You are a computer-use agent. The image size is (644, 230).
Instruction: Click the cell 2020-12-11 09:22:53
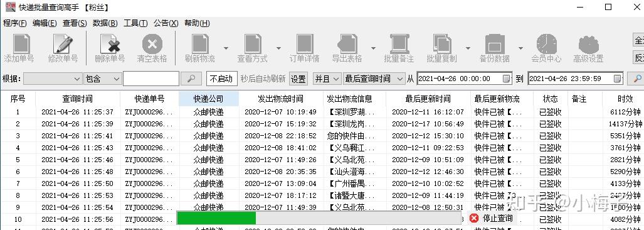pyautogui.click(x=428, y=148)
